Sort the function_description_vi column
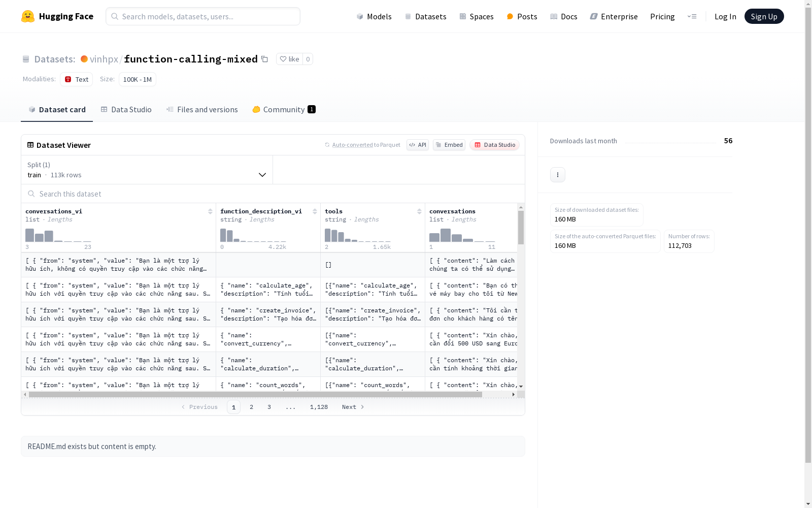812x508 pixels. 315,211
